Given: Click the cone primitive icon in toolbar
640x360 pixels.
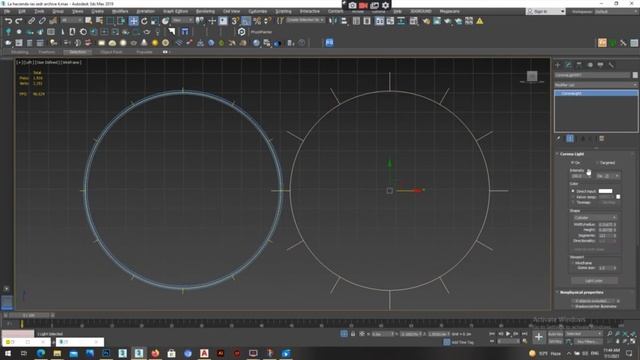Looking at the screenshot, I should [x=144, y=42].
